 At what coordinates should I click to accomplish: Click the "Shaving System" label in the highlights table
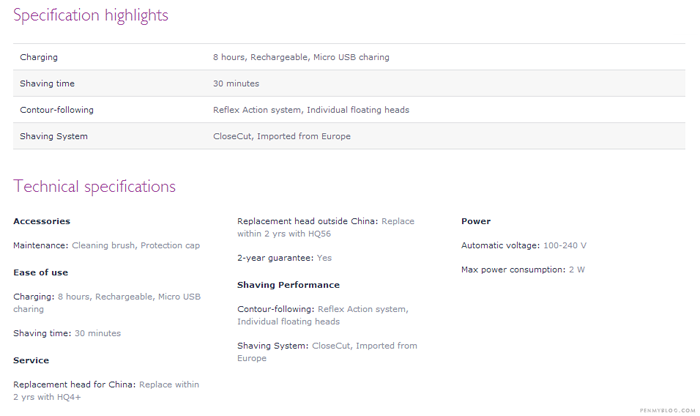pyautogui.click(x=54, y=136)
